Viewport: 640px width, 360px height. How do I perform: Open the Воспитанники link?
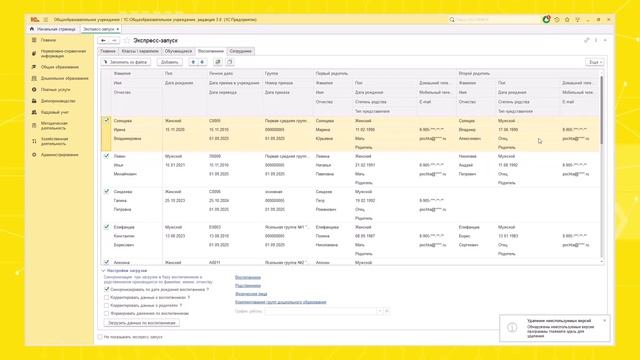248,278
